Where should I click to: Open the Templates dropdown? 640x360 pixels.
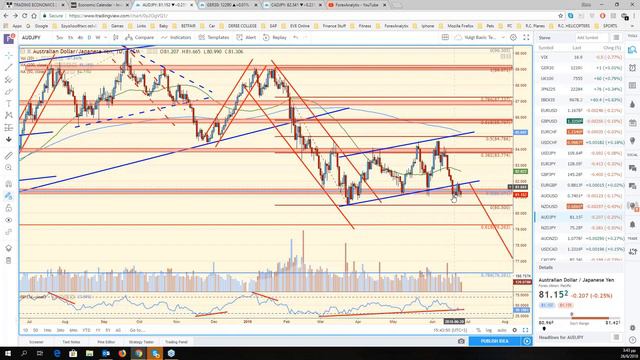click(x=214, y=38)
